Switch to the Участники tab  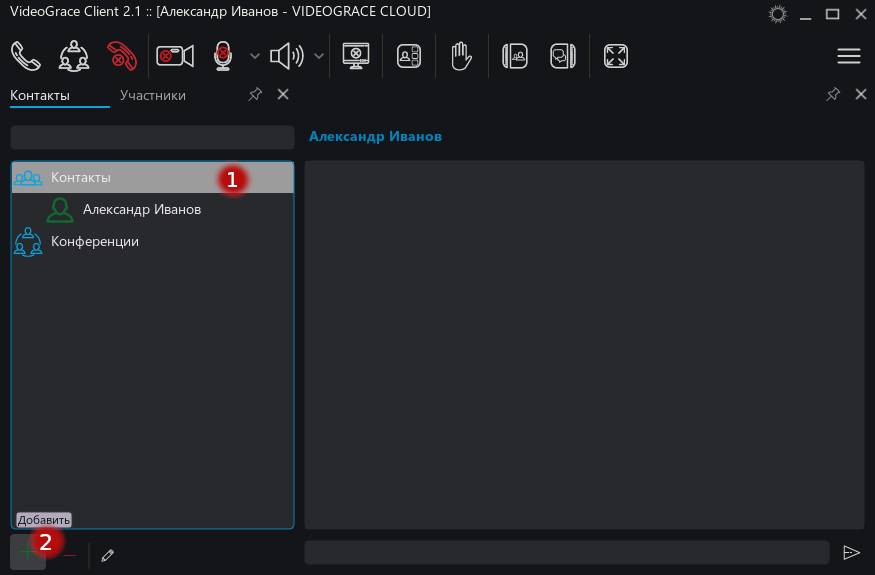click(x=152, y=96)
